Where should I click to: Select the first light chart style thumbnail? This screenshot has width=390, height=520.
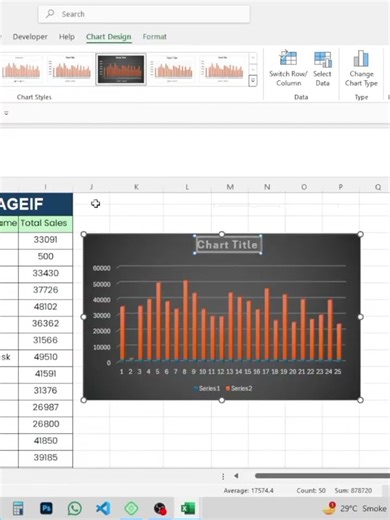pyautogui.click(x=21, y=69)
